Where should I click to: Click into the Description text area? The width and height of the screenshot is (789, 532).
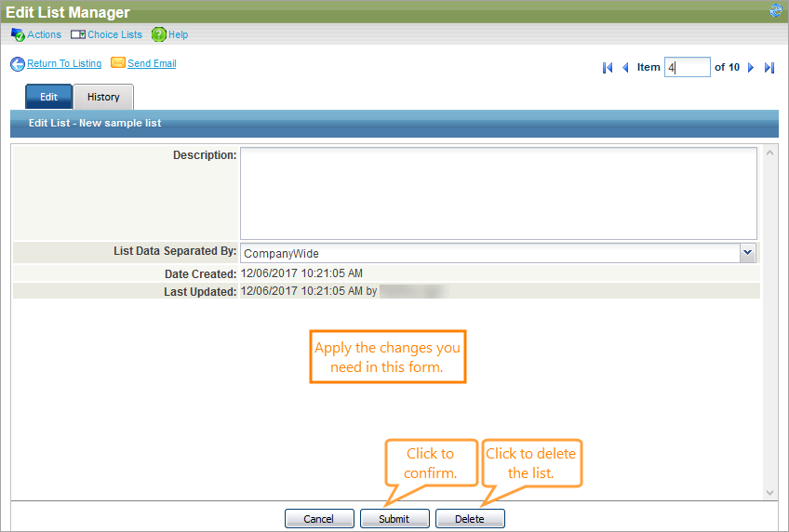click(498, 193)
